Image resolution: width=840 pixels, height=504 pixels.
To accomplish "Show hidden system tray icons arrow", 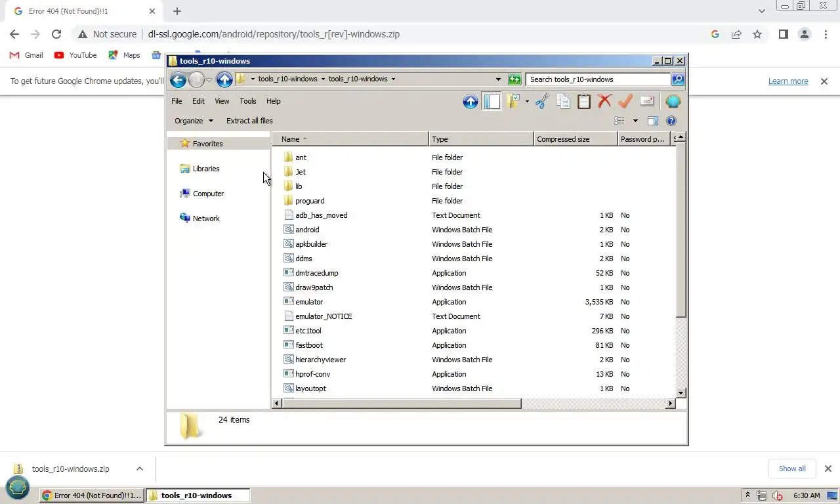I will point(747,495).
